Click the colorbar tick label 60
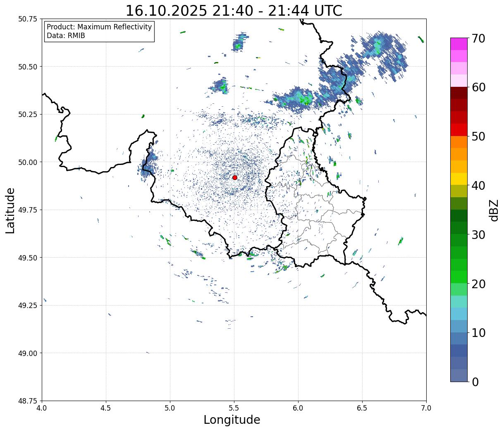The height and width of the screenshot is (430, 504). pyautogui.click(x=478, y=87)
